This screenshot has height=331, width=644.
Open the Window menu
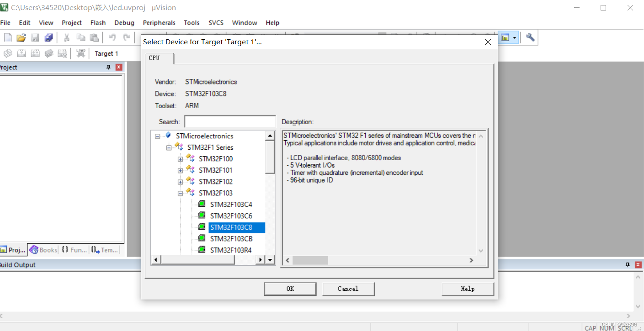[245, 23]
